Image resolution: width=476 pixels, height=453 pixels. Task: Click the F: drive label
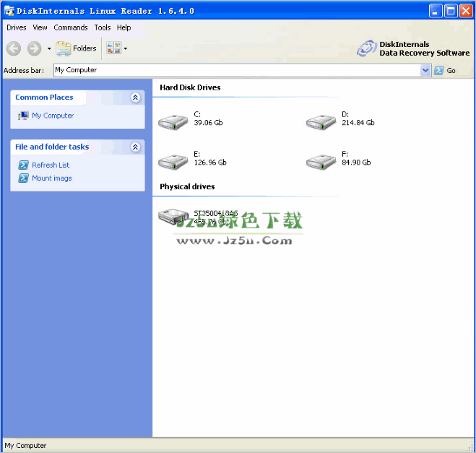pyautogui.click(x=345, y=154)
